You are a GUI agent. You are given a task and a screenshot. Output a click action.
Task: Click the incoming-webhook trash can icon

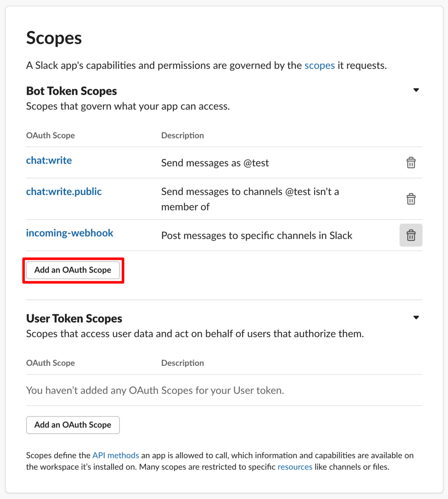click(411, 235)
